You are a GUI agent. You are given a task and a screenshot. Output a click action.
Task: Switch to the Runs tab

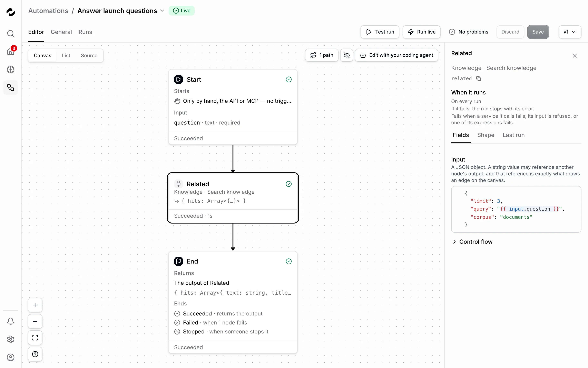point(85,32)
